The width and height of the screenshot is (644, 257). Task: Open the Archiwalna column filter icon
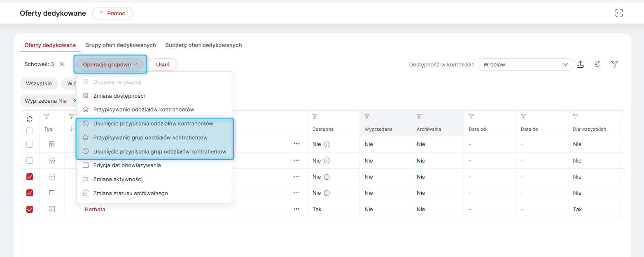419,117
